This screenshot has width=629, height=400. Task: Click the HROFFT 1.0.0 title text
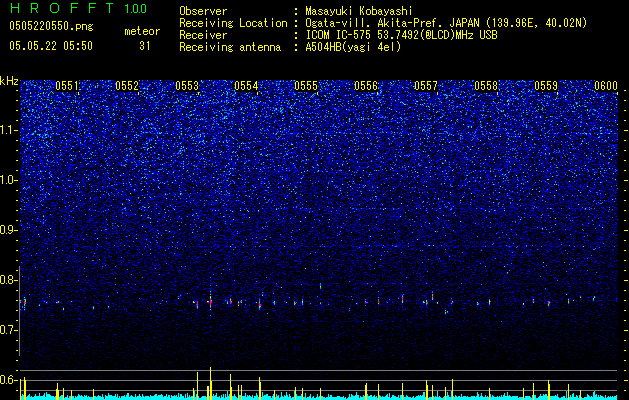point(79,8)
